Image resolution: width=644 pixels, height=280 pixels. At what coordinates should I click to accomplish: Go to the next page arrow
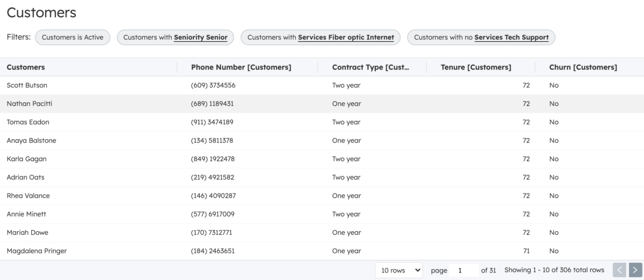635,270
